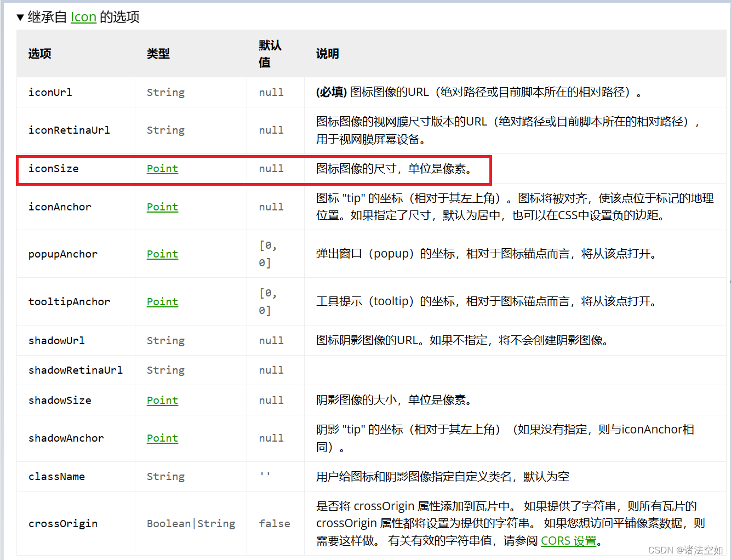Image resolution: width=731 pixels, height=560 pixels.
Task: Click the 说明 column header
Action: [327, 54]
